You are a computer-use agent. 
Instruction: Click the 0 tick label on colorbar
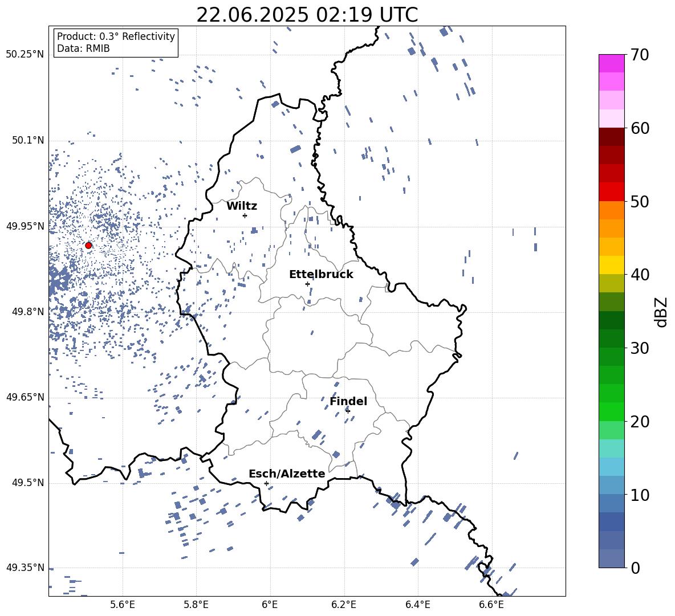pos(635,568)
